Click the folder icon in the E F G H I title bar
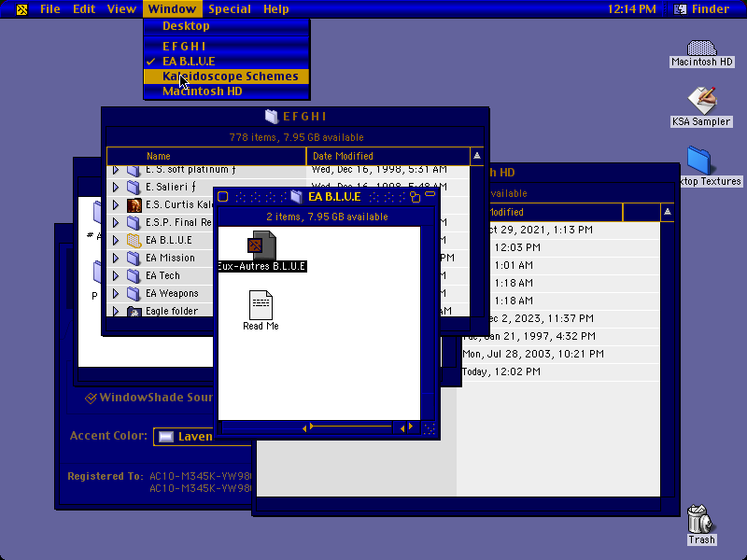The width and height of the screenshot is (747, 560). (x=272, y=116)
